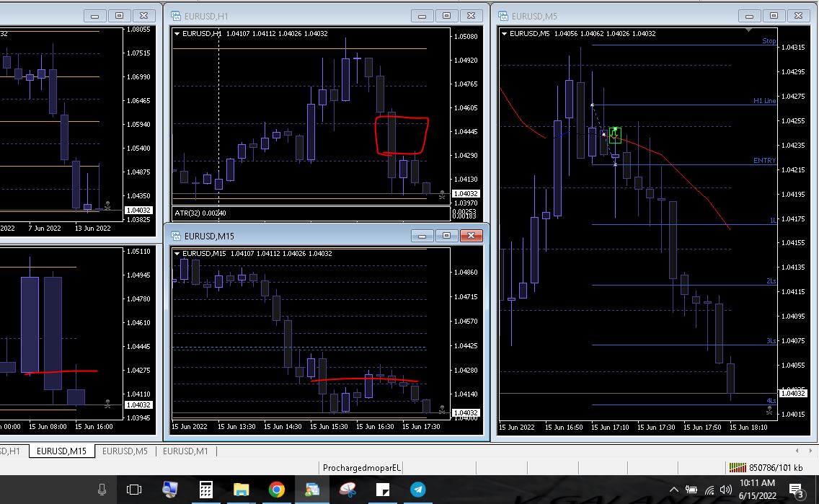Minimize the EURUSD,M15 chart window
The image size is (819, 504).
click(422, 236)
